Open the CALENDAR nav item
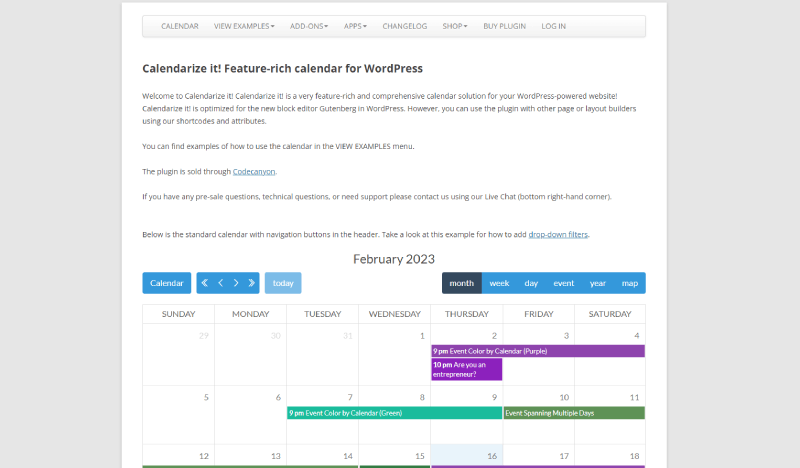This screenshot has height=468, width=800. point(180,26)
